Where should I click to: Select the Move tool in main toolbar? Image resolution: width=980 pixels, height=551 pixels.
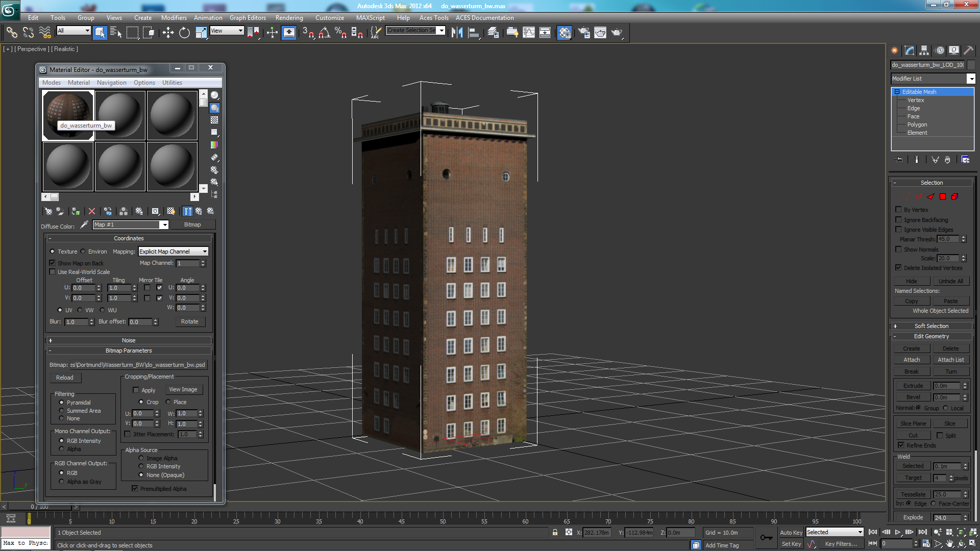pyautogui.click(x=168, y=33)
